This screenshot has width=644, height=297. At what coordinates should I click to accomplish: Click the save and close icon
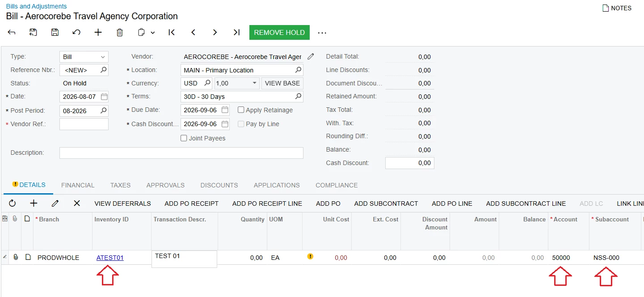pos(33,32)
